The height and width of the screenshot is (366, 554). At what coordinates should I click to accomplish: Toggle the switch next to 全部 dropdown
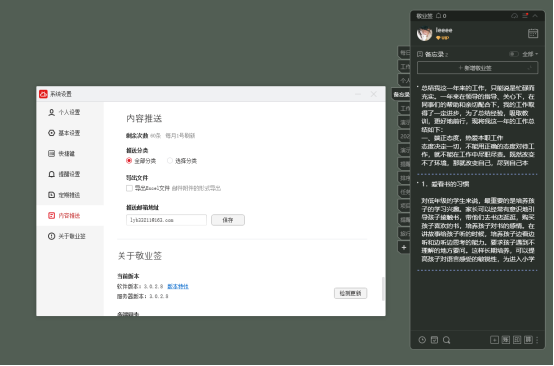514,54
